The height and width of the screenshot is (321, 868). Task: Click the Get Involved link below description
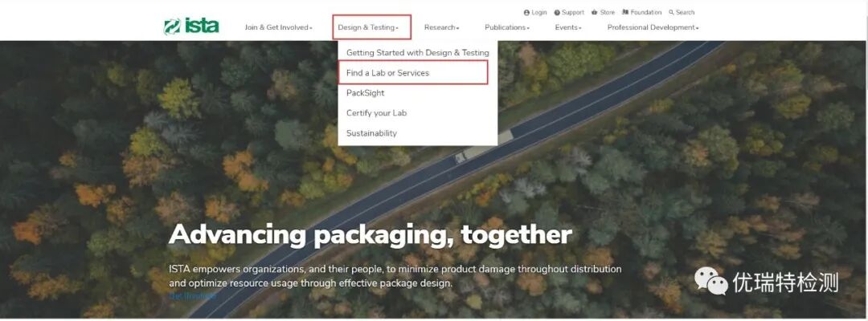(x=193, y=295)
